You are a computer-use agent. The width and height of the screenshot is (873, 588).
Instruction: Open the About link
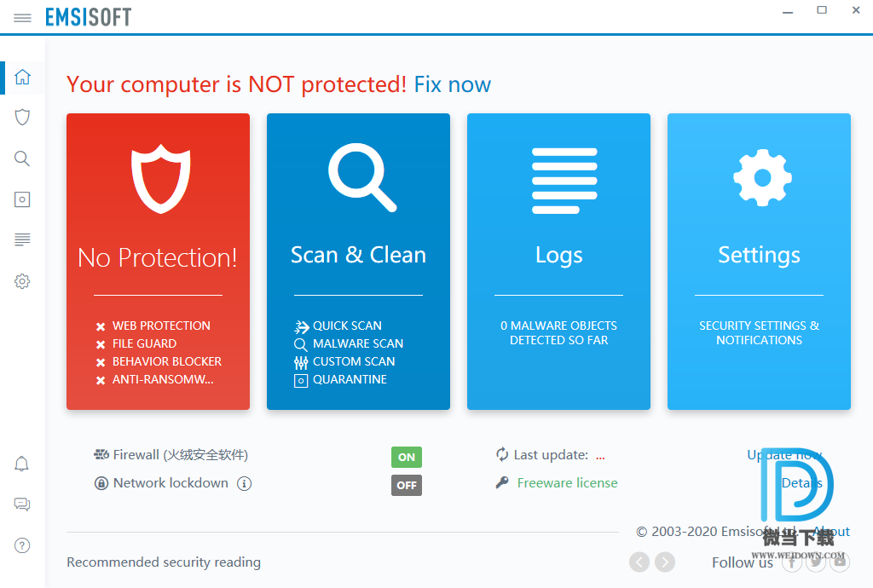830,531
